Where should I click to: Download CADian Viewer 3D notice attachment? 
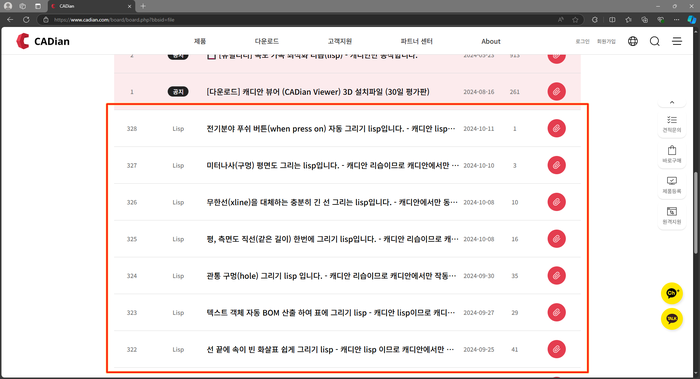556,92
